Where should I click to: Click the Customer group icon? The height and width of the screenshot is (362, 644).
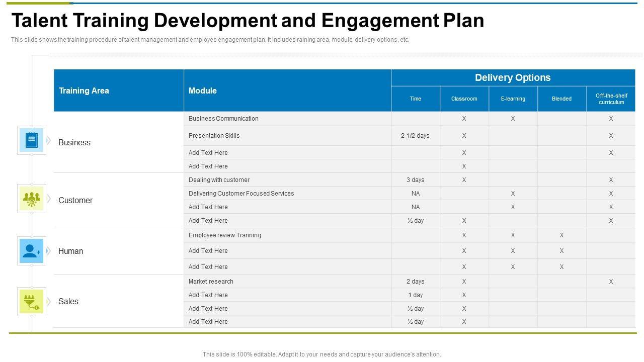click(32, 199)
